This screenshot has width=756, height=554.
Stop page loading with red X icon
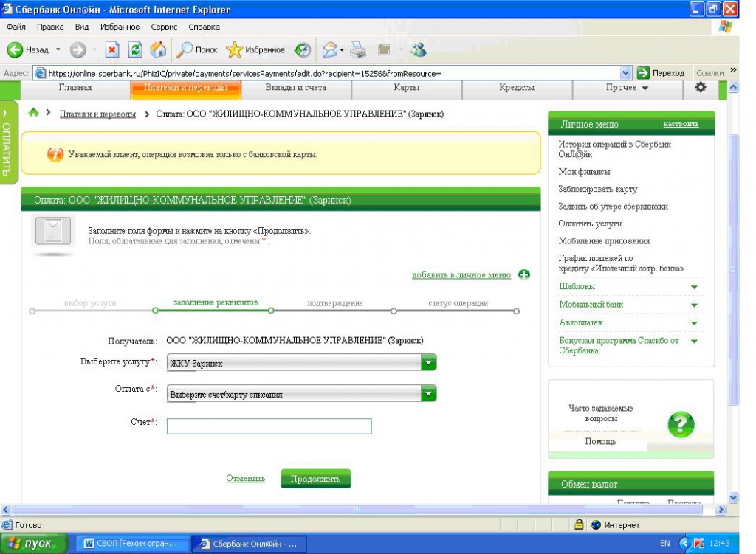click(x=112, y=49)
